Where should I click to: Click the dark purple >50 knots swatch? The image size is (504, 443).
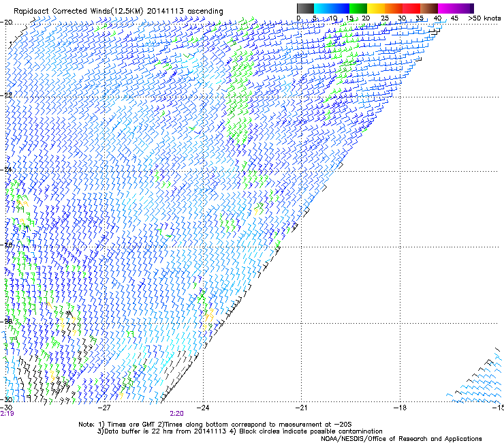point(472,8)
